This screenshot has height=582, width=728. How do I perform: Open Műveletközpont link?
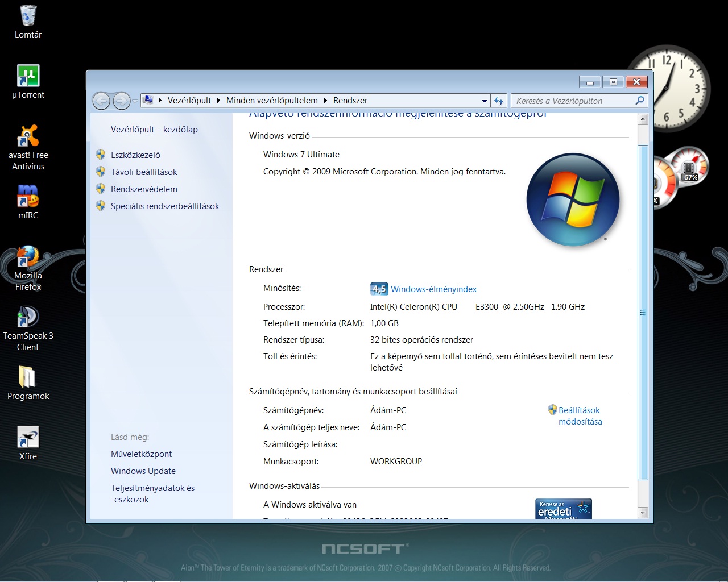[141, 454]
